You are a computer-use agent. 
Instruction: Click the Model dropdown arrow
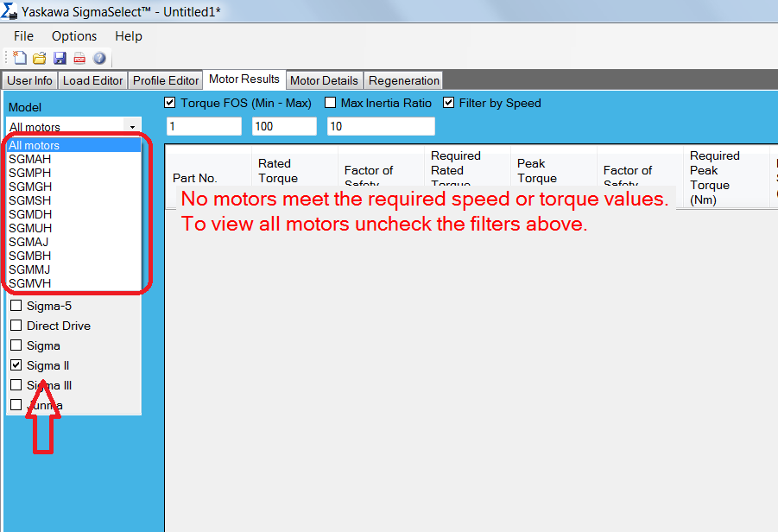tap(132, 127)
